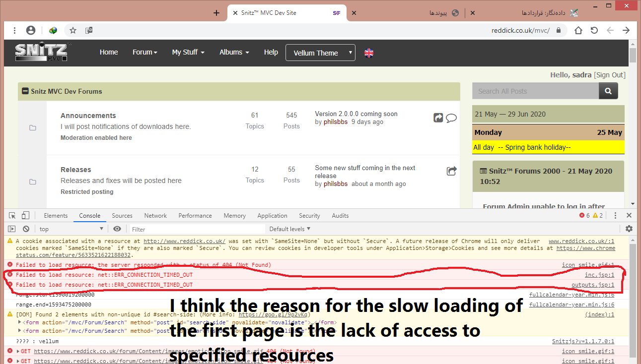
Task: Click the magnifier search button
Action: click(608, 91)
